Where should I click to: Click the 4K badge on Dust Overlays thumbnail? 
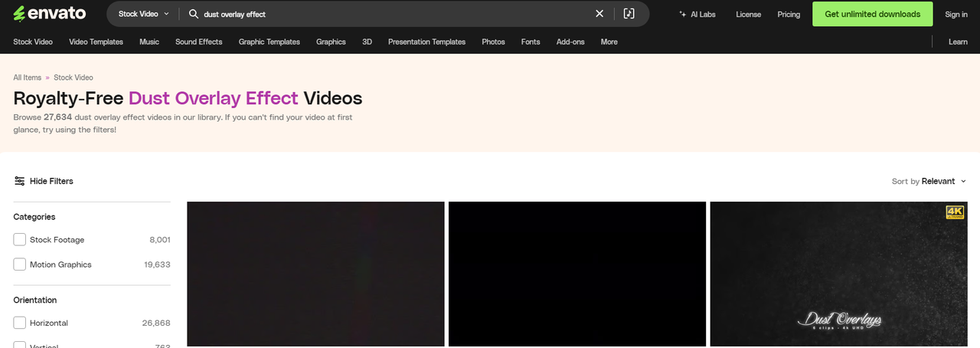click(954, 212)
